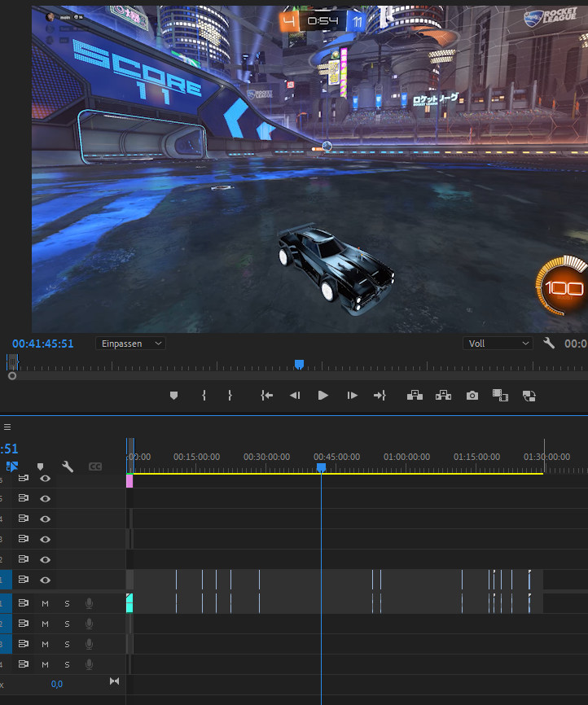This screenshot has height=705, width=588.
Task: Solo audio track A4
Action: pyautogui.click(x=67, y=664)
